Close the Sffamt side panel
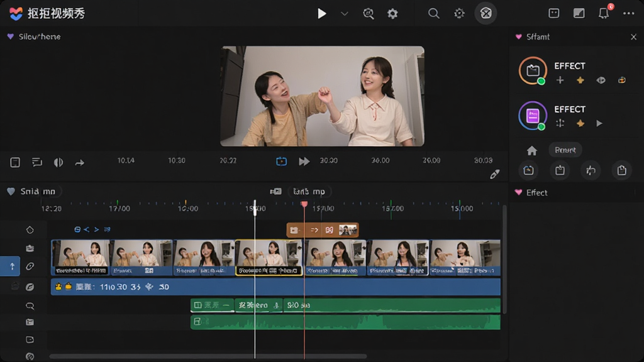This screenshot has width=644, height=362. tap(634, 37)
